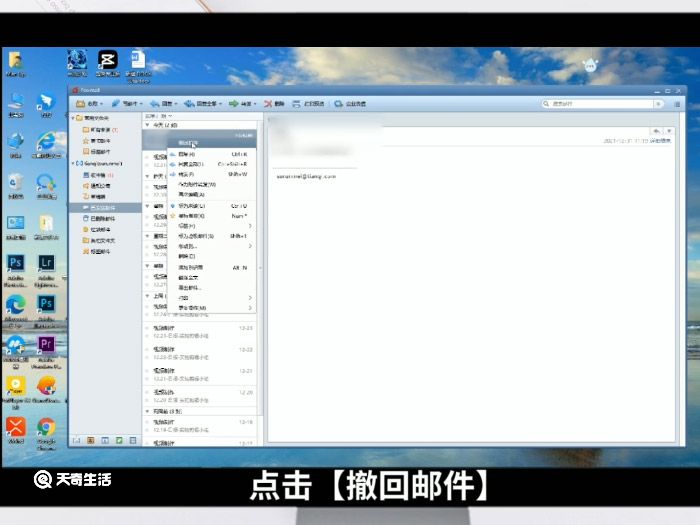Open dropdown arrow next to receive button
This screenshot has width=700, height=525.
[x=102, y=104]
